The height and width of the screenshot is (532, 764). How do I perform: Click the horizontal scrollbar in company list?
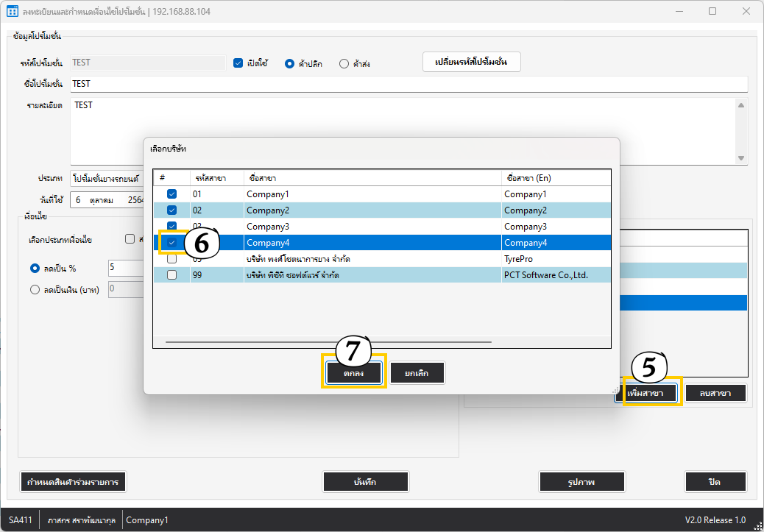(328, 341)
